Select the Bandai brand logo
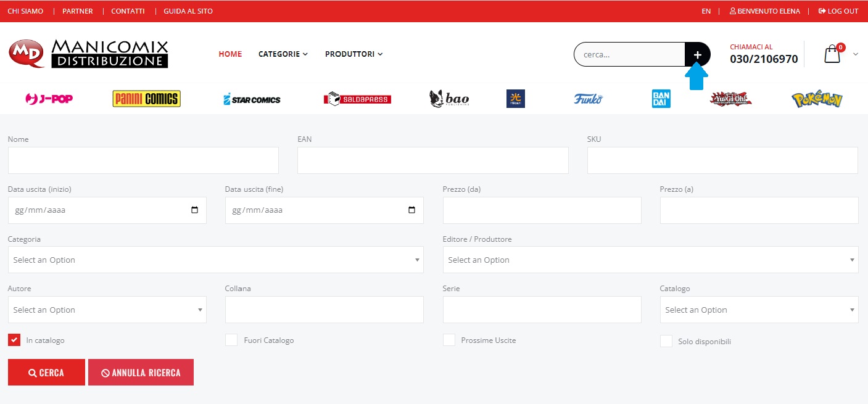The image size is (868, 404). [661, 99]
